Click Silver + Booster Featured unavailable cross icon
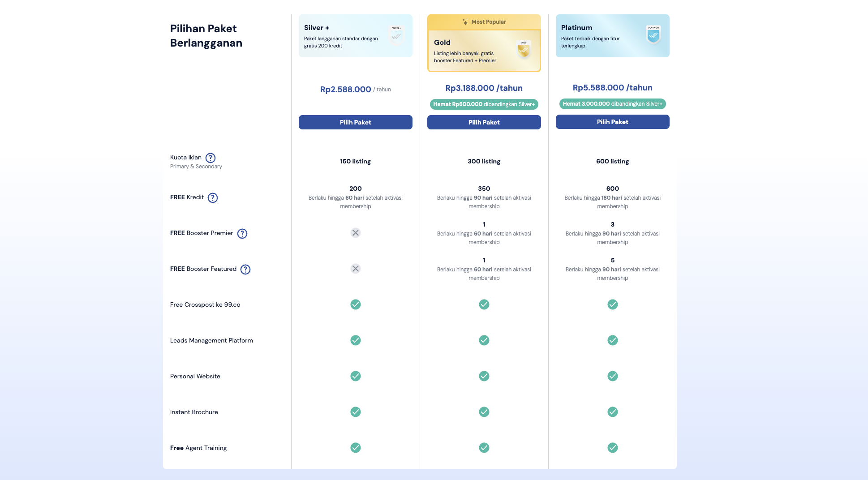This screenshot has width=868, height=480. [356, 269]
